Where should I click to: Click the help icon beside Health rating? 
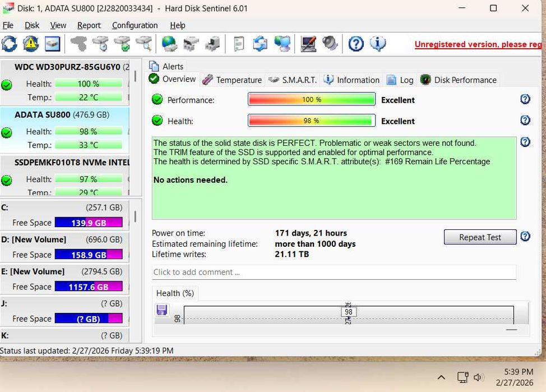pos(525,121)
